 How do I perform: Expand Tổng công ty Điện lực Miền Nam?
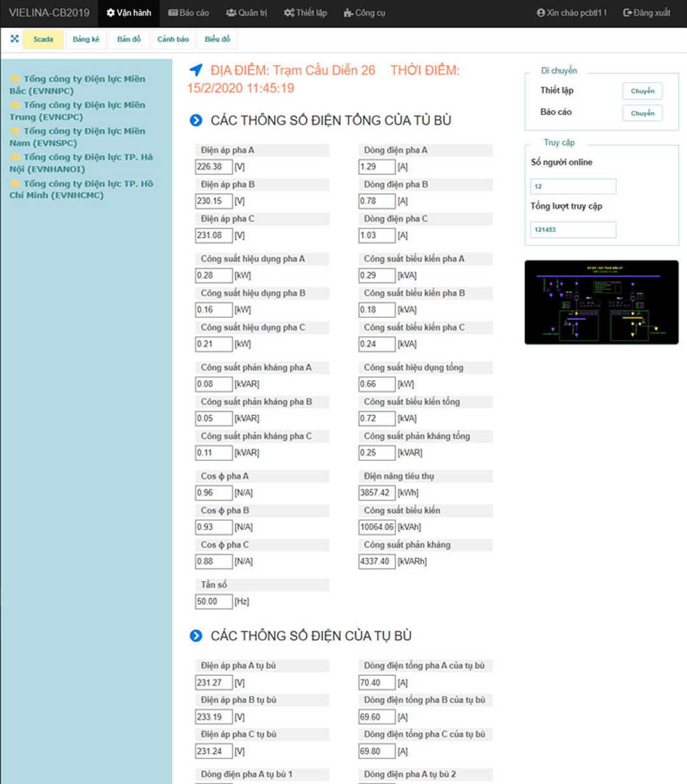[77, 137]
